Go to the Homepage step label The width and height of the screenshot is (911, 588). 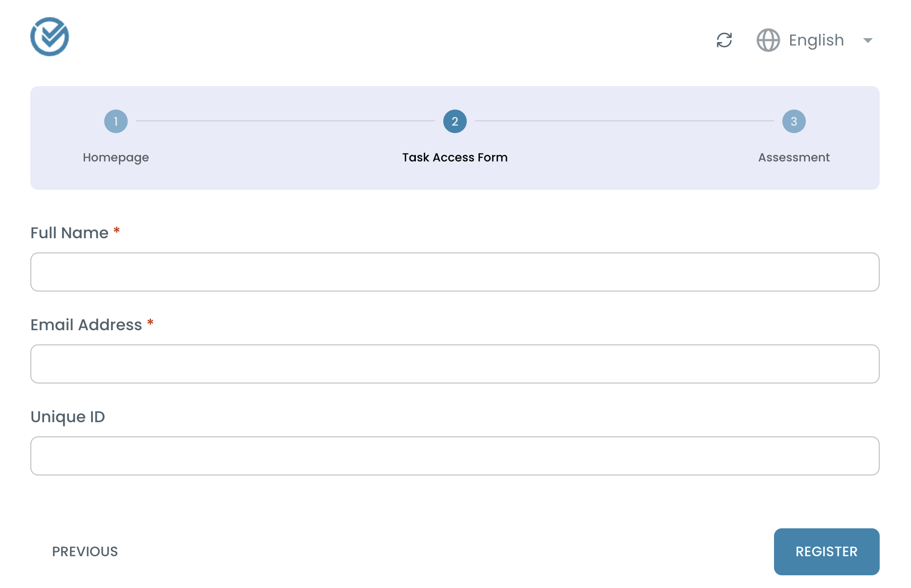[116, 158]
